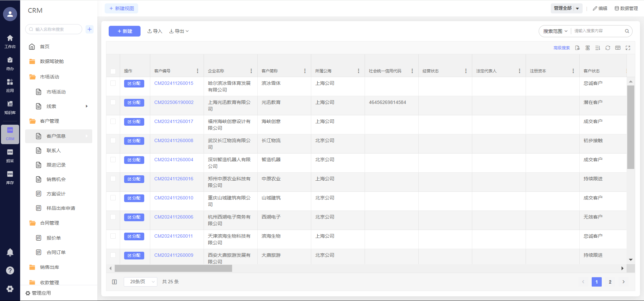Click the plus icon beside name search

[x=90, y=29]
